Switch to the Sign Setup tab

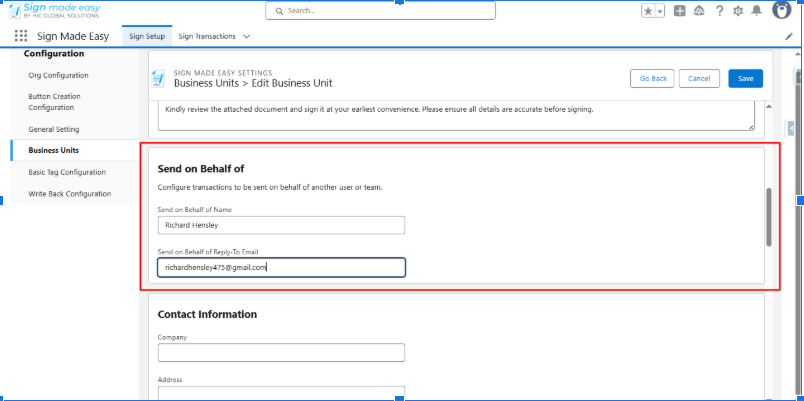point(147,36)
